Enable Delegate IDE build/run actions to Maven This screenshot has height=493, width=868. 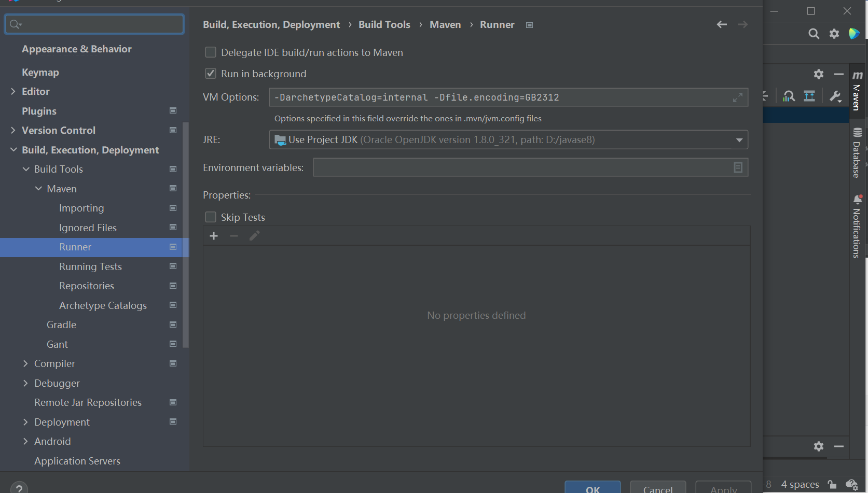pos(211,52)
